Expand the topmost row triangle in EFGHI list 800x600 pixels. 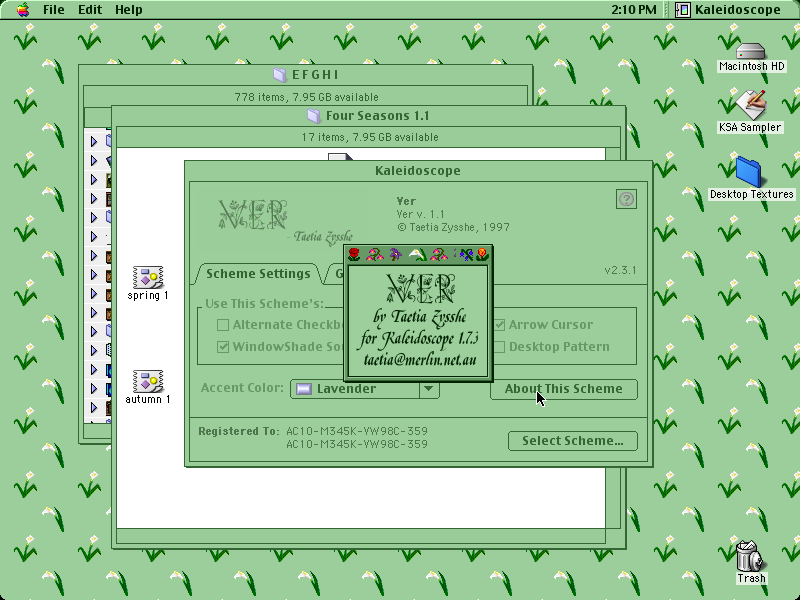pos(94,141)
